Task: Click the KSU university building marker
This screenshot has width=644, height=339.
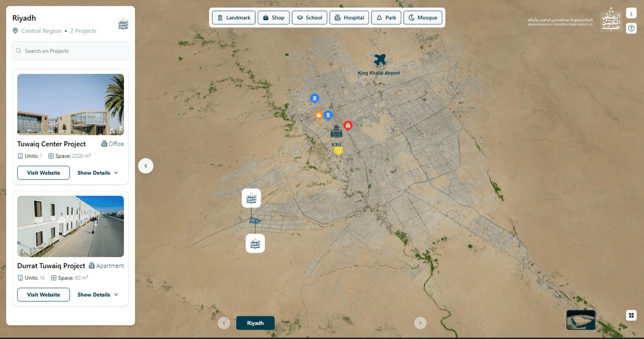Action: pos(336,132)
